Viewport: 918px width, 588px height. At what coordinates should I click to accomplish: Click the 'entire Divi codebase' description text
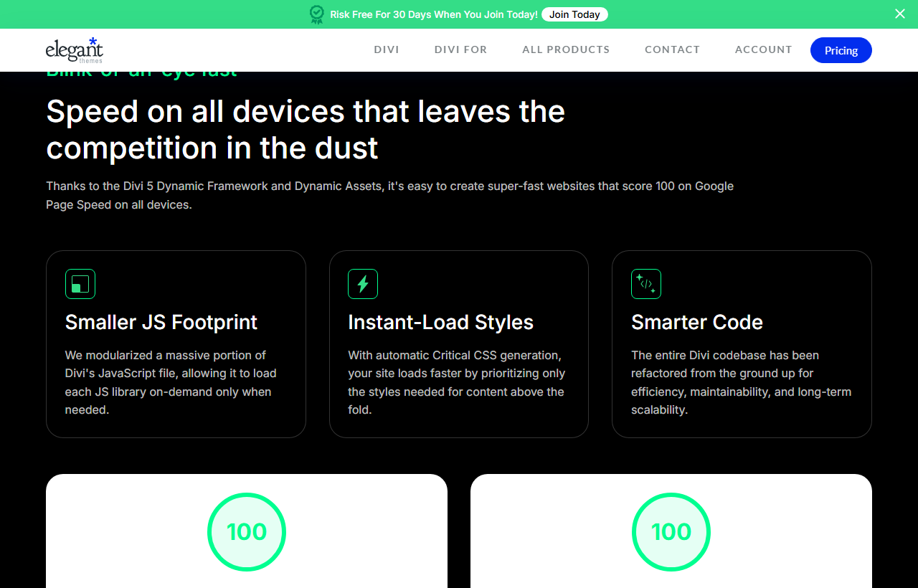[742, 382]
